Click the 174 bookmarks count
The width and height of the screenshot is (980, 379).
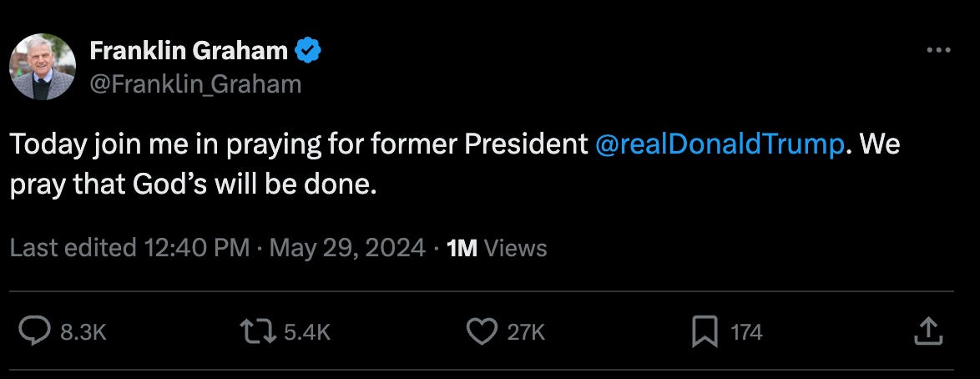click(746, 332)
